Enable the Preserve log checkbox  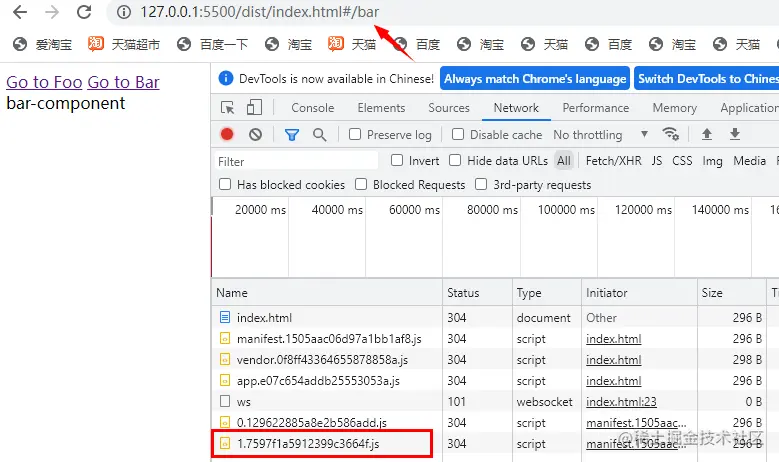(355, 135)
